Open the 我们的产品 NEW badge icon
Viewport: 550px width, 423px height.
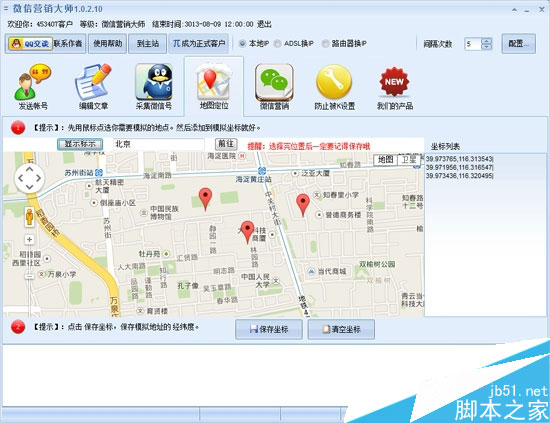[395, 87]
